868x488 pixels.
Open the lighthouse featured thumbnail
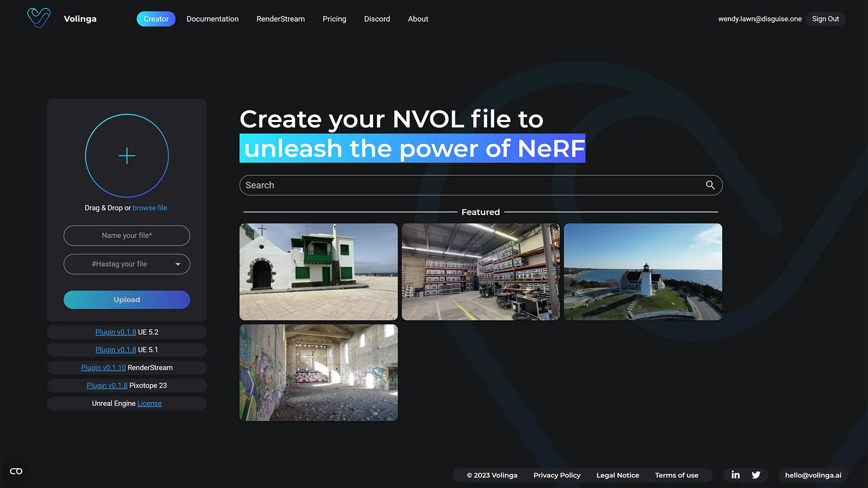(643, 272)
